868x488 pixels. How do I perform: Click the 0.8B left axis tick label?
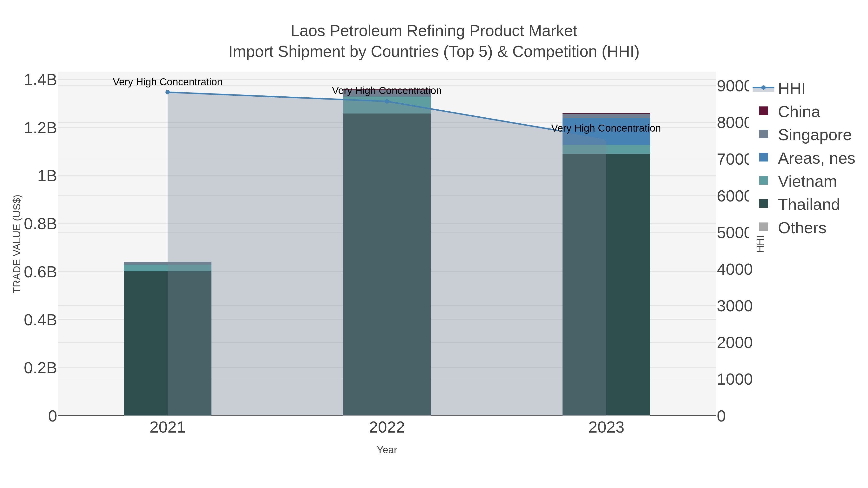click(x=40, y=224)
